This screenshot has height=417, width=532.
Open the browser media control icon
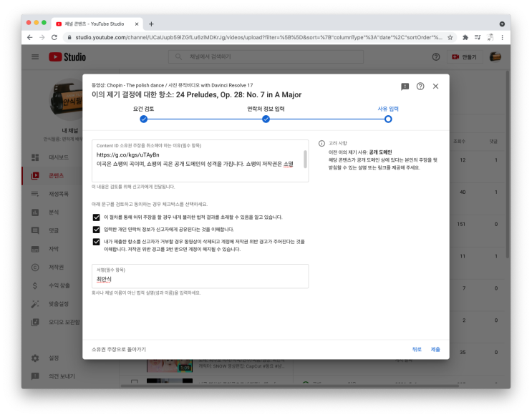tap(478, 37)
